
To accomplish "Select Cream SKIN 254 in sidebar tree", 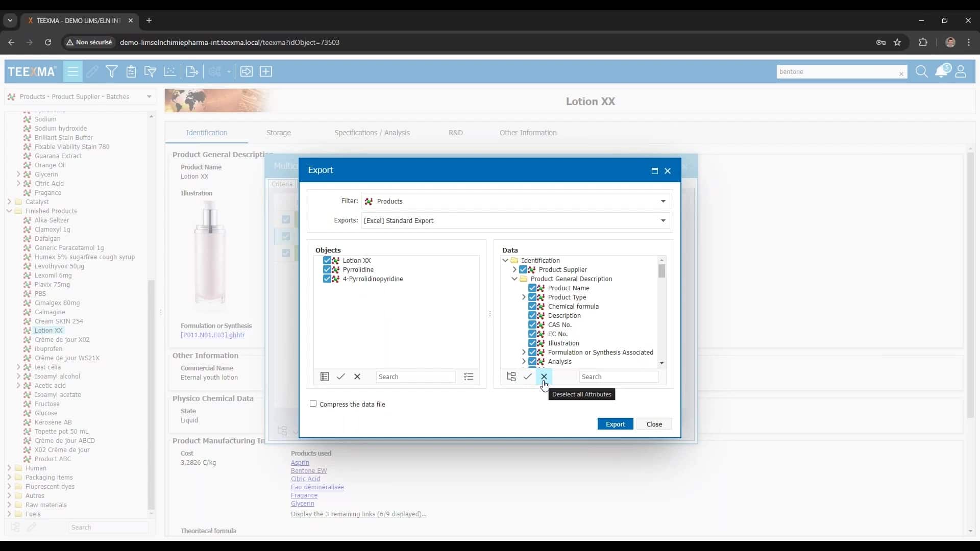I will pyautogui.click(x=59, y=321).
